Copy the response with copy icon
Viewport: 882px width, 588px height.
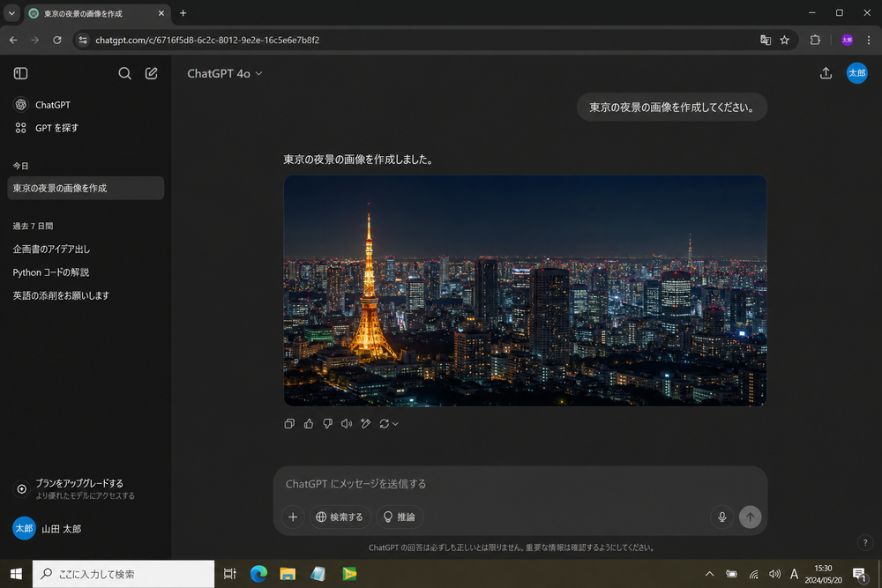(x=289, y=423)
